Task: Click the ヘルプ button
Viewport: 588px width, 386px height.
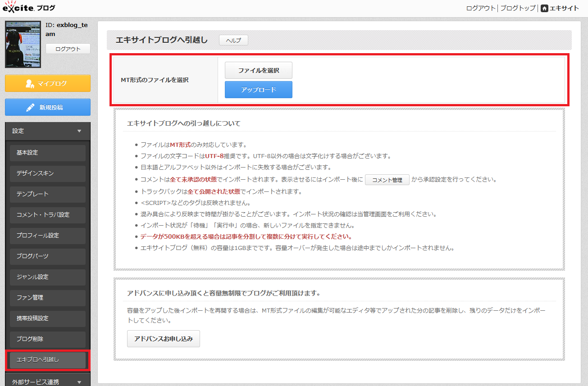Action: tap(233, 40)
